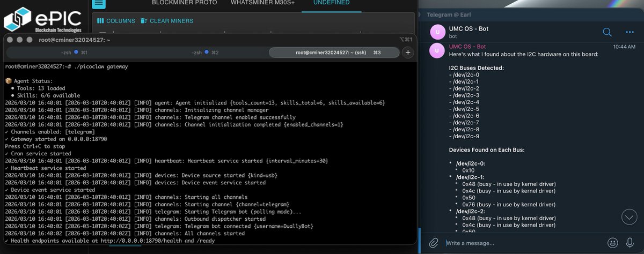This screenshot has width=644, height=254.
Task: Select the first -zsh terminal tab ⌘1
Action: pyautogui.click(x=72, y=53)
